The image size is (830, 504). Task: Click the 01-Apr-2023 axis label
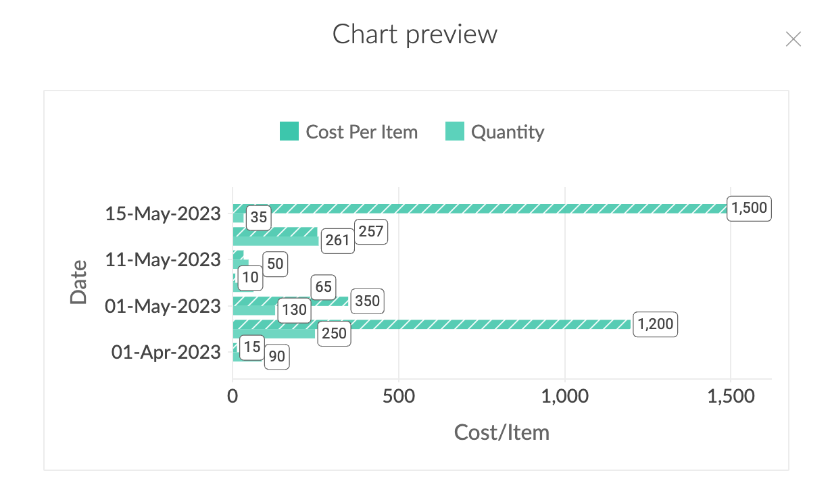pos(166,352)
